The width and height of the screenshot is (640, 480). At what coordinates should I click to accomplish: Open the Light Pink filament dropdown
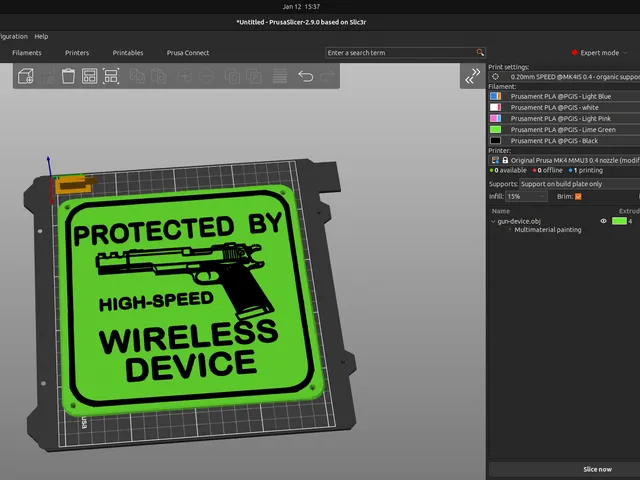pyautogui.click(x=571, y=118)
